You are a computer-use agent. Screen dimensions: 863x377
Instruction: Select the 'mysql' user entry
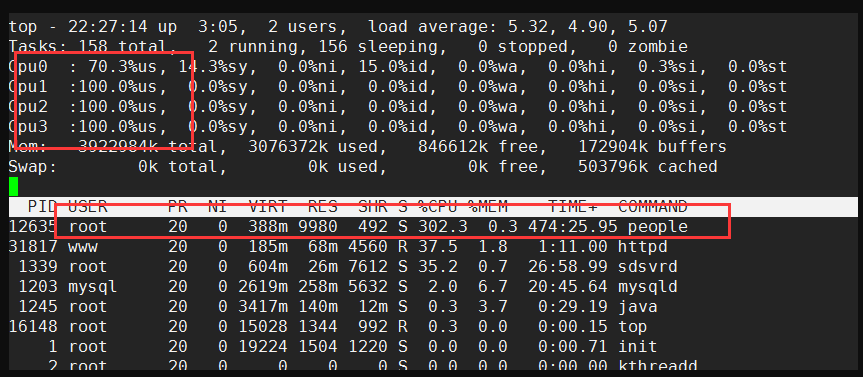pyautogui.click(x=93, y=287)
